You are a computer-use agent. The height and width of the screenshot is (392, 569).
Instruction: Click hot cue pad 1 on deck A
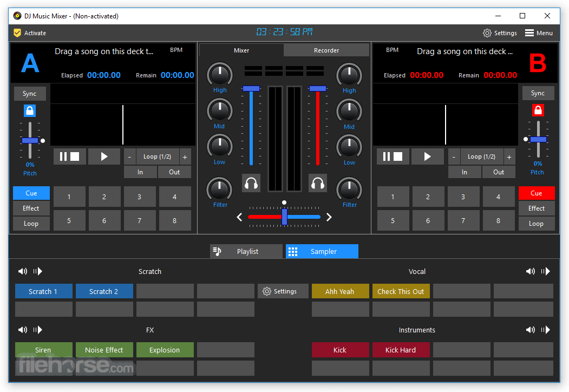tap(69, 197)
